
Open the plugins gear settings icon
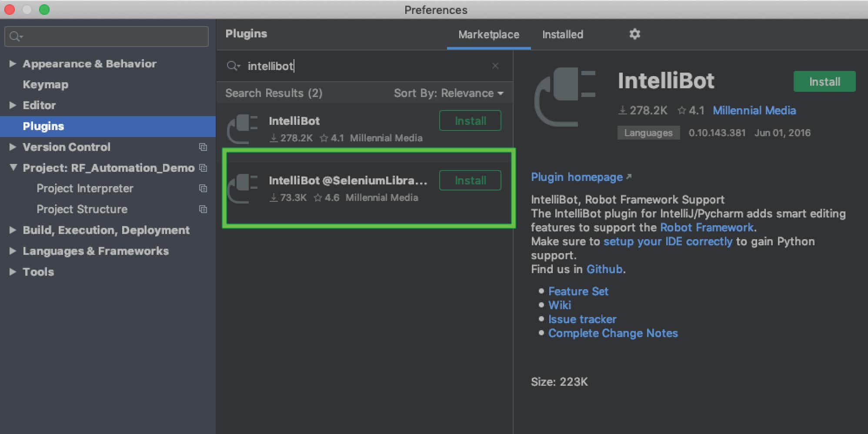[634, 34]
